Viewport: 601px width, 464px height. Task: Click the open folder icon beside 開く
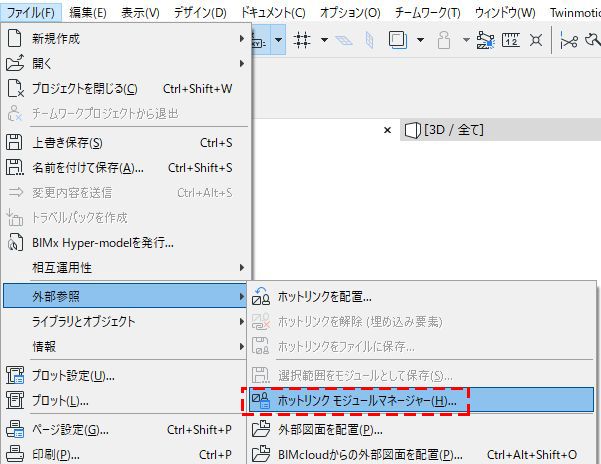(x=15, y=63)
